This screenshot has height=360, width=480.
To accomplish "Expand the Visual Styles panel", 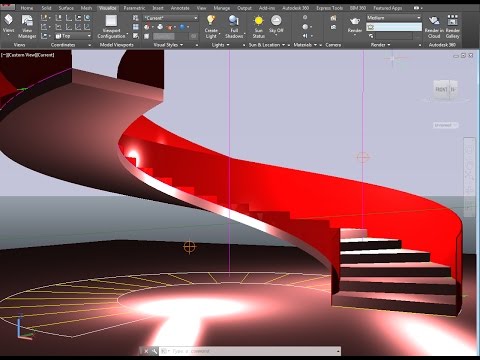I will click(168, 45).
